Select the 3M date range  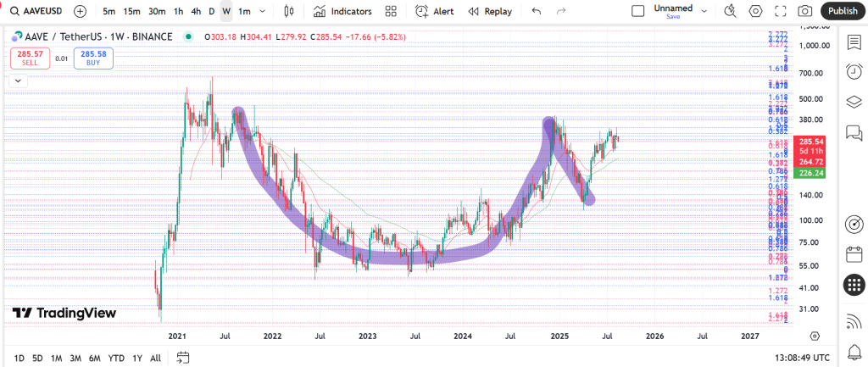point(75,359)
